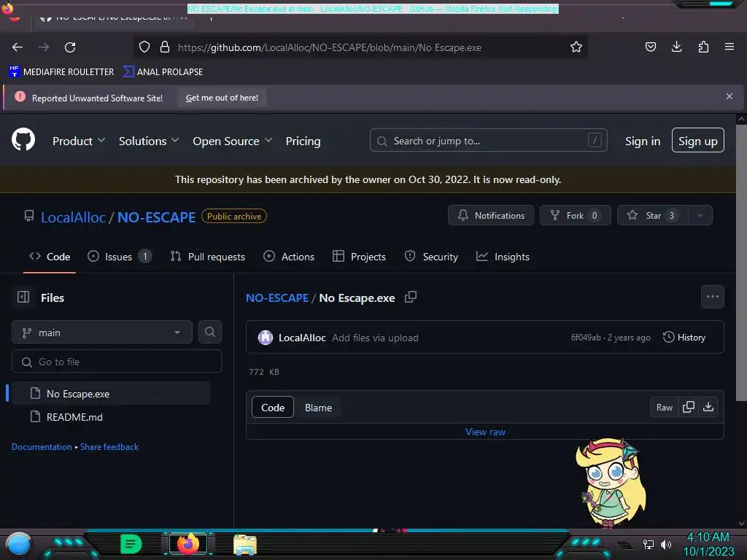Open commit 6f049ab
Viewport: 747px width, 560px height.
[586, 338]
